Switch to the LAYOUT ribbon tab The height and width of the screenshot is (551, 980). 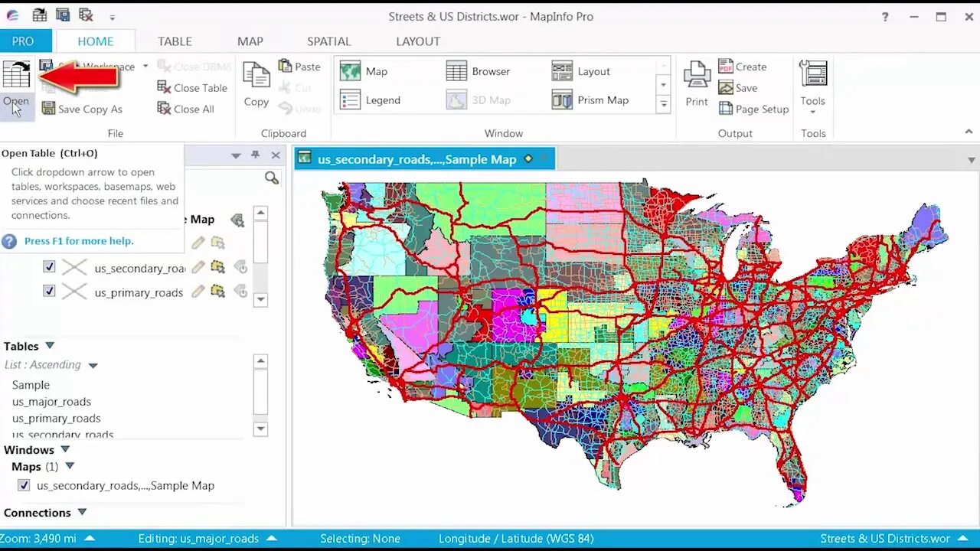click(418, 41)
